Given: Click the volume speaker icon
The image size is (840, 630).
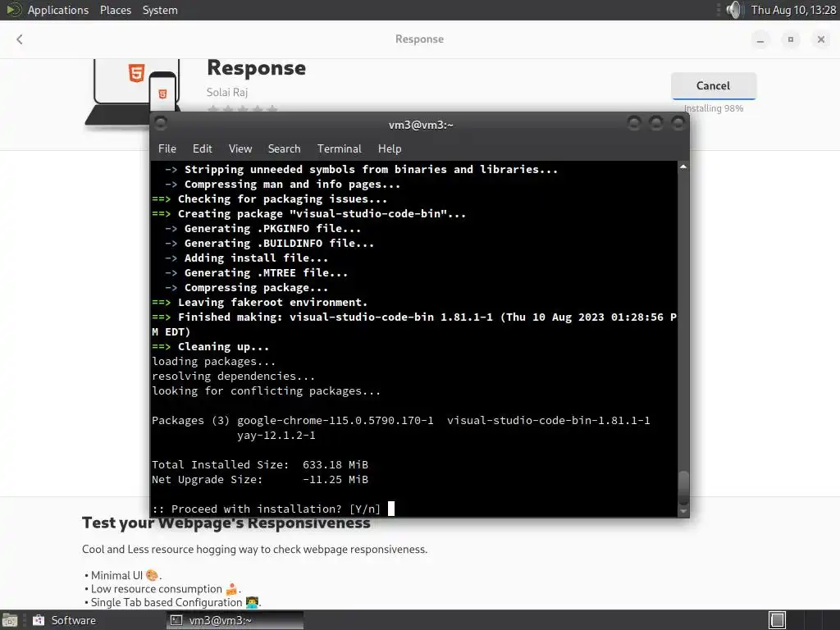Looking at the screenshot, I should click(x=734, y=10).
